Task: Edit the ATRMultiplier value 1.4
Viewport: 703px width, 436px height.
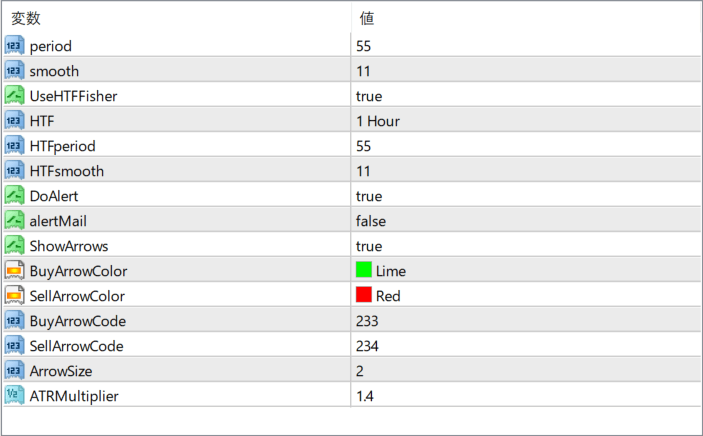Action: tap(526, 396)
